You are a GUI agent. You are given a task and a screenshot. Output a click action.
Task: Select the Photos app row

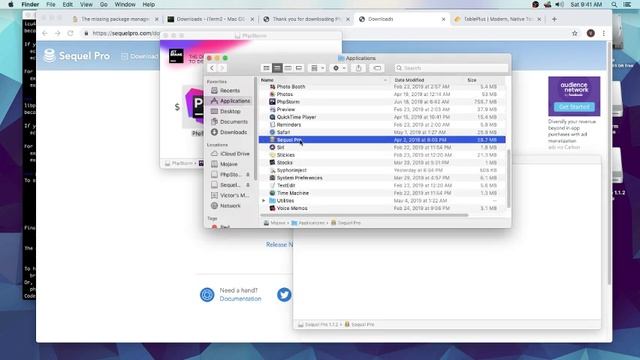[x=382, y=94]
